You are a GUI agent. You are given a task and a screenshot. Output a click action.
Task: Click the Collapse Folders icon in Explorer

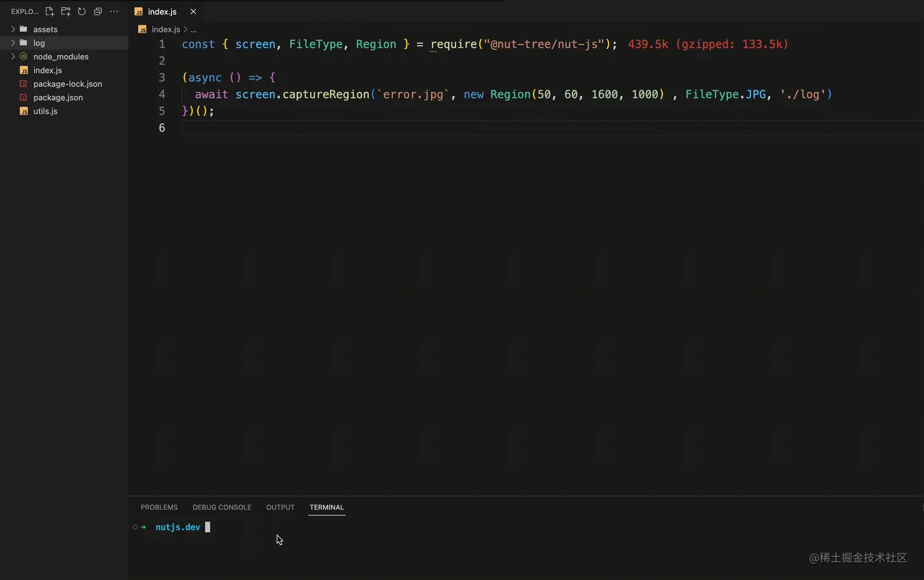(98, 11)
